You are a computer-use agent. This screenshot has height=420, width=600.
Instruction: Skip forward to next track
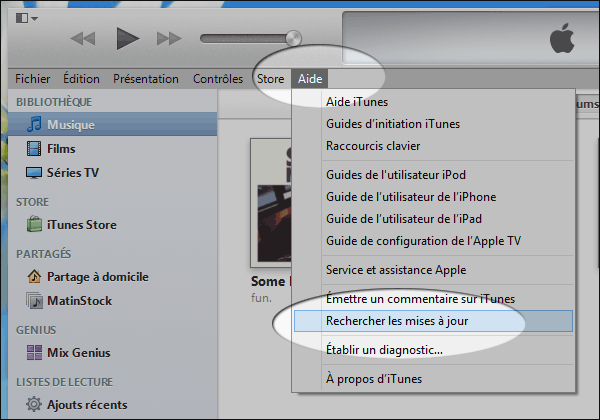[169, 39]
